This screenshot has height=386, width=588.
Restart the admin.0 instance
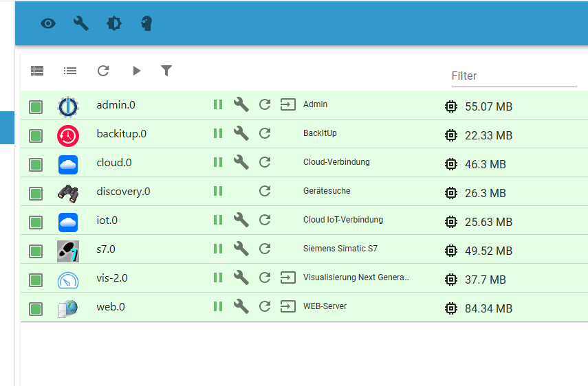point(265,104)
